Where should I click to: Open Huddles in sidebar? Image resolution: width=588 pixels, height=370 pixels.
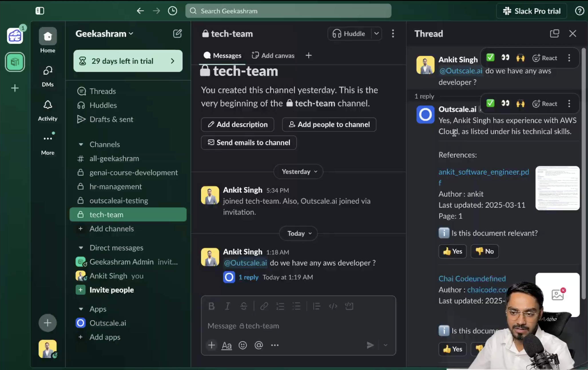pyautogui.click(x=128, y=105)
